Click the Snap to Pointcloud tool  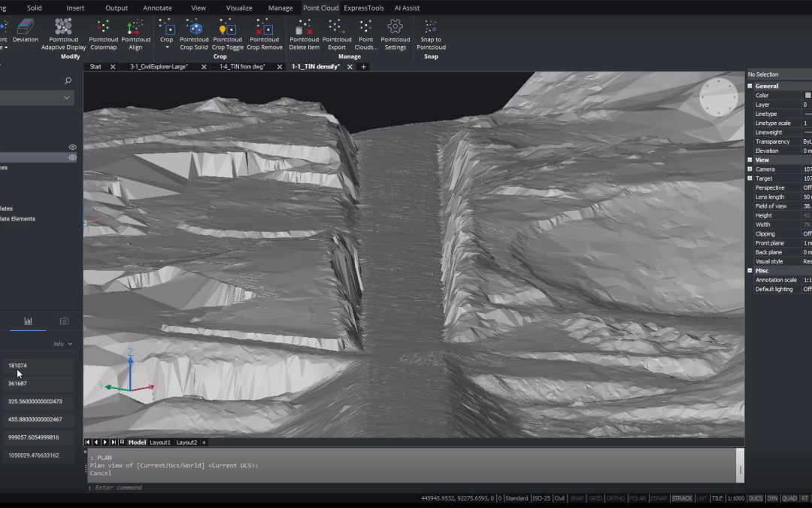[431, 28]
